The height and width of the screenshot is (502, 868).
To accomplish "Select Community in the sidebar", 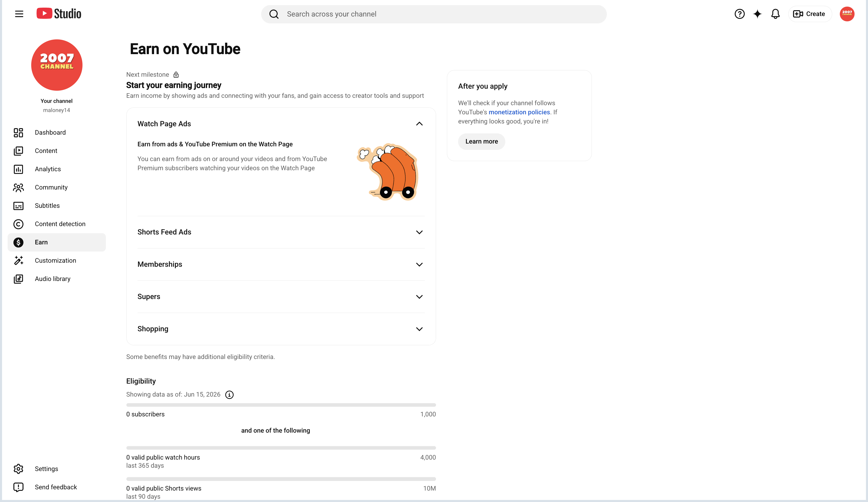I will click(57, 187).
